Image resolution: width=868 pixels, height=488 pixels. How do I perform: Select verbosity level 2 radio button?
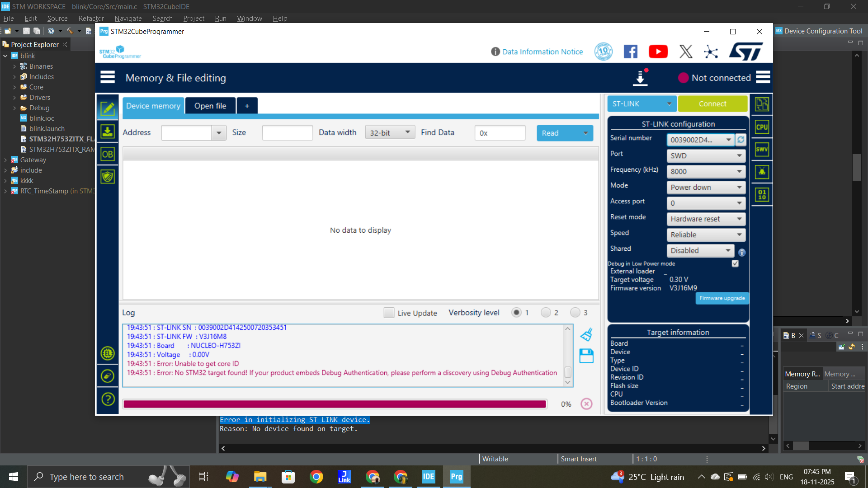pos(546,313)
